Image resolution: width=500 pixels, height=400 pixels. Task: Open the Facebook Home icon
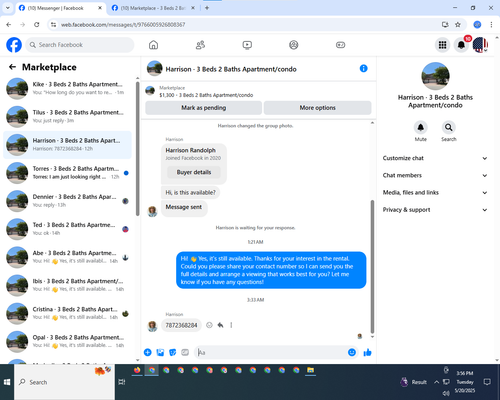point(153,45)
